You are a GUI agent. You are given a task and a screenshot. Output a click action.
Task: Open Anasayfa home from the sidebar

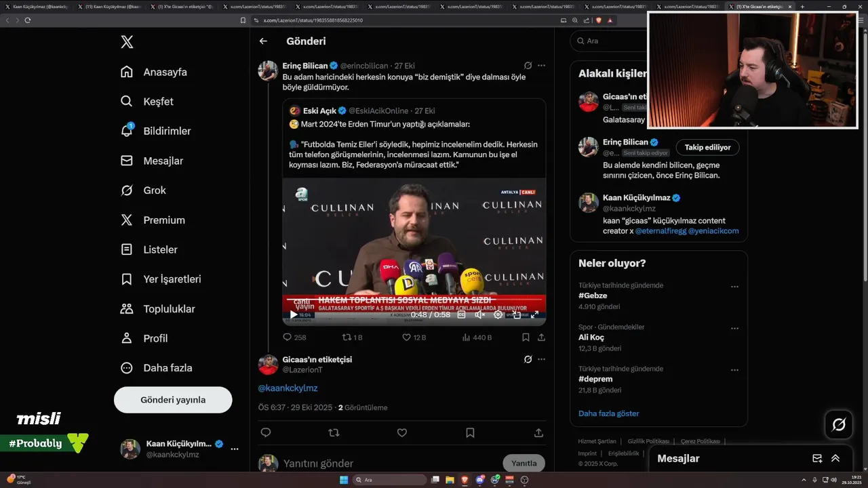point(154,72)
